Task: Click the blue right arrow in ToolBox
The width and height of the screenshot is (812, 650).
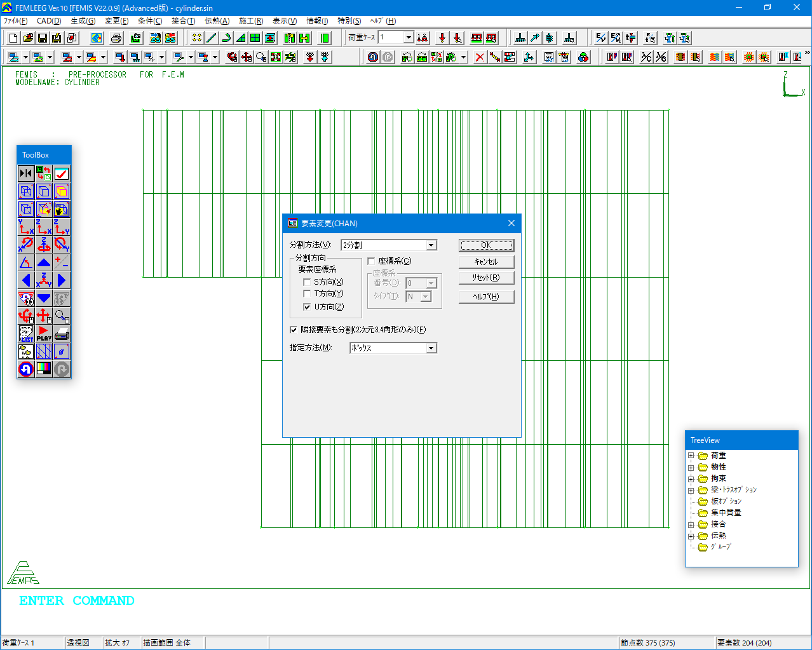Action: click(62, 280)
